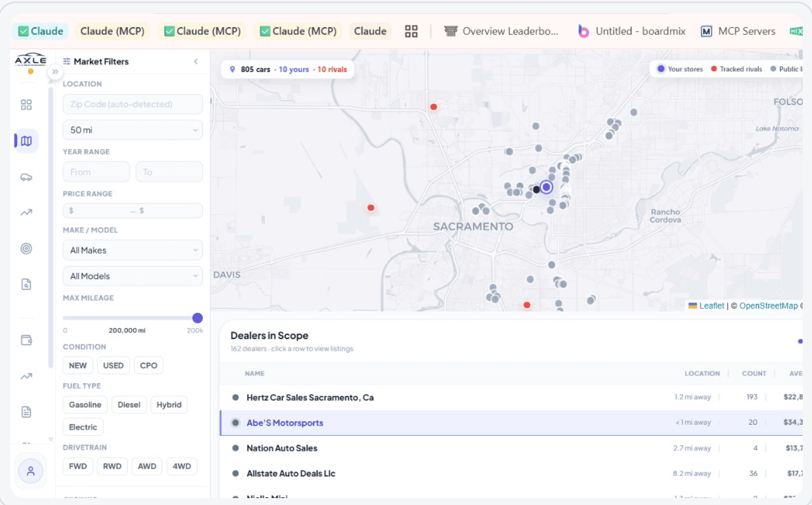This screenshot has height=505, width=812.
Task: Sort by the NAME column header
Action: tap(255, 373)
